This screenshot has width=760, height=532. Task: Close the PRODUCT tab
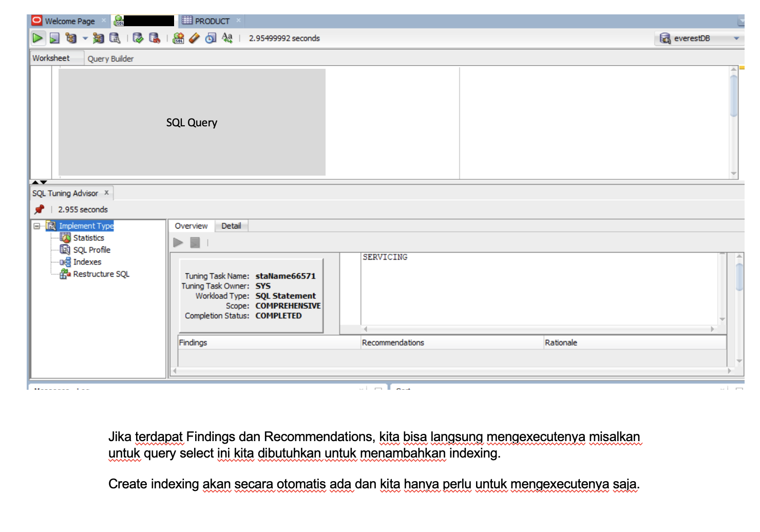click(238, 21)
